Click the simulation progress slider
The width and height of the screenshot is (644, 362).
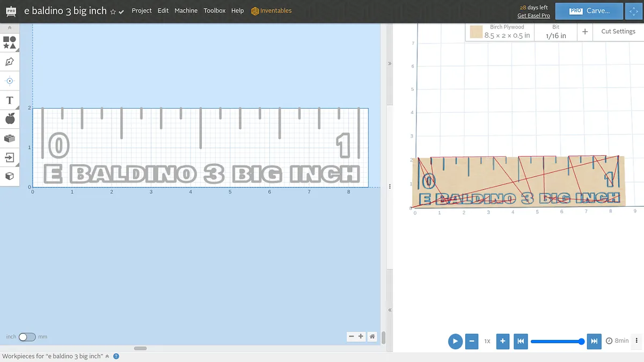pos(556,341)
